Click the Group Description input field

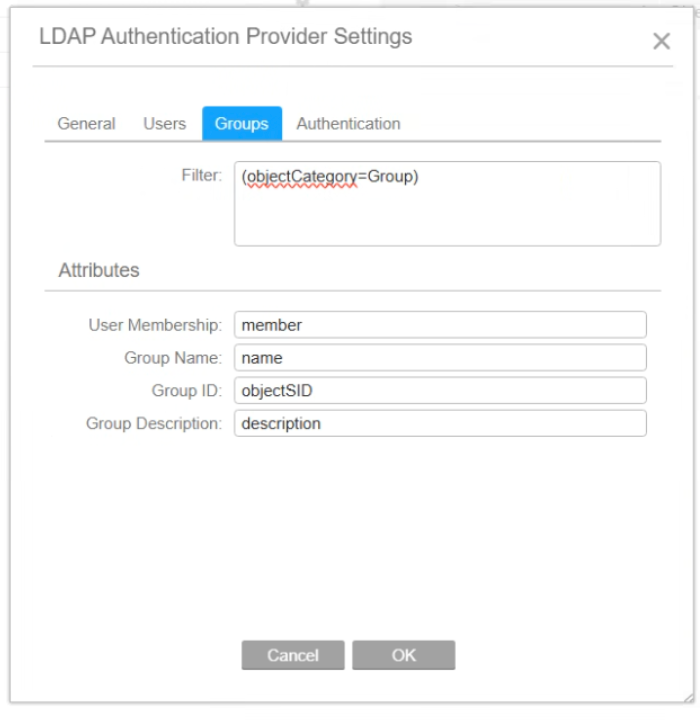440,423
